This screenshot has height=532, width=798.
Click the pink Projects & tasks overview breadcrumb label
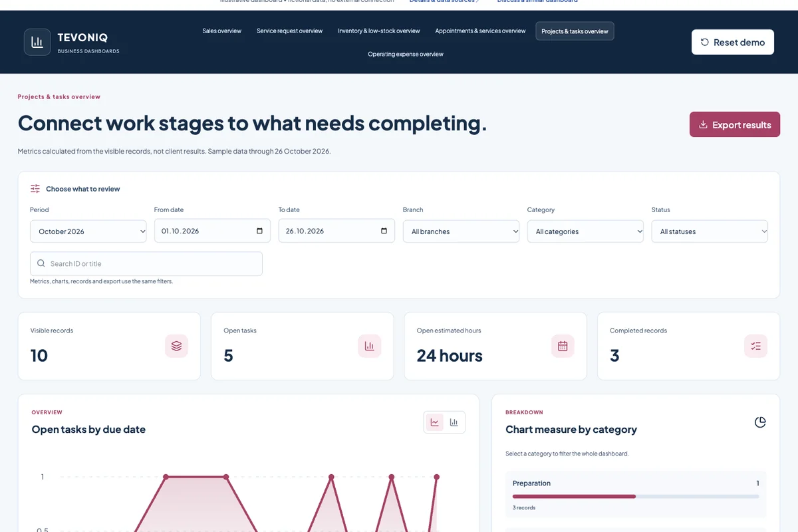59,96
